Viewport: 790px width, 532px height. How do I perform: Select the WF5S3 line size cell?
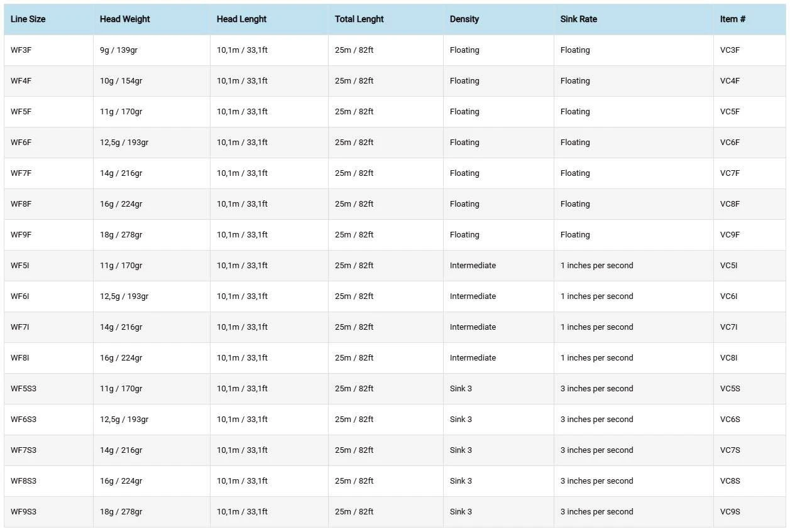click(24, 389)
